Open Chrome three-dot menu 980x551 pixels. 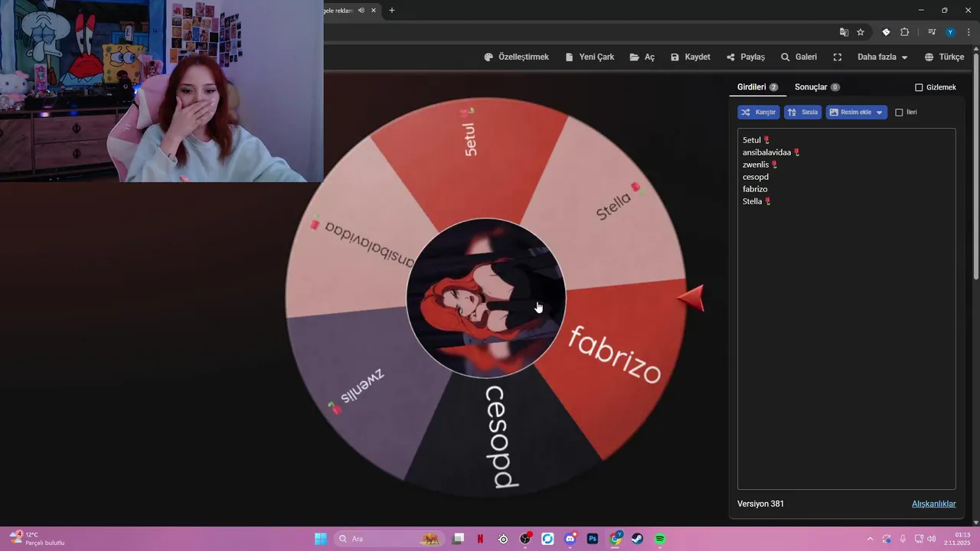tap(969, 32)
